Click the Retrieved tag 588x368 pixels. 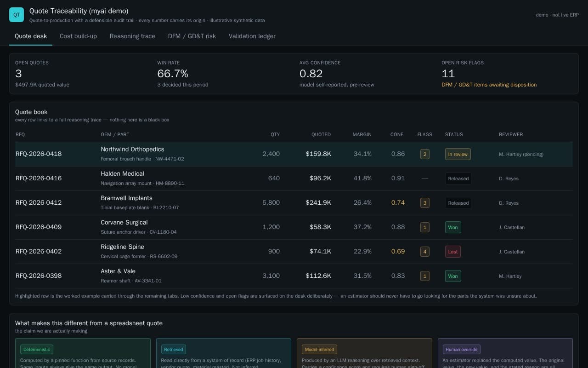tap(174, 350)
